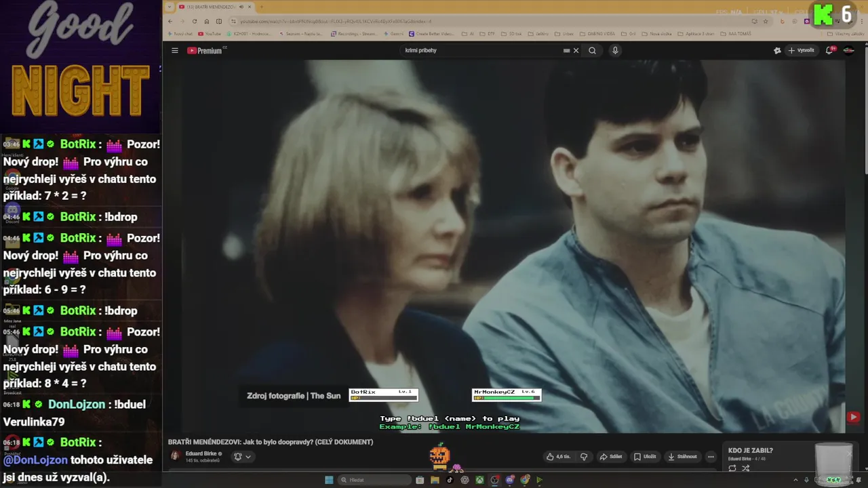This screenshot has width=868, height=488.
Task: Open the Create Better Video bookmark
Action: [x=431, y=34]
